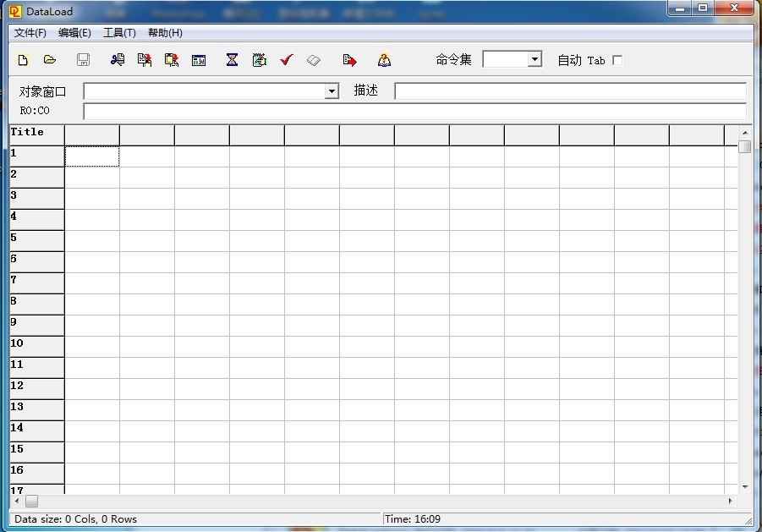Select row header 5 in the grid
This screenshot has width=762, height=532.
click(36, 240)
